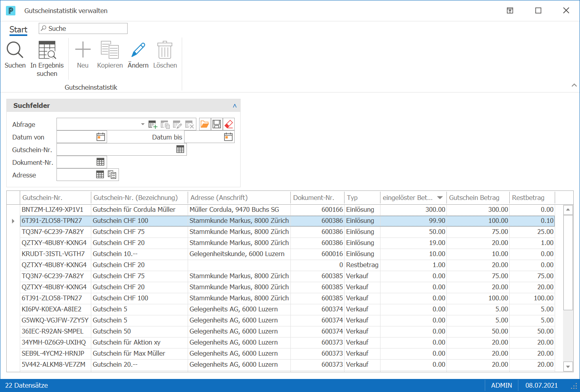
Task: Click the Löschen trash icon
Action: [165, 50]
